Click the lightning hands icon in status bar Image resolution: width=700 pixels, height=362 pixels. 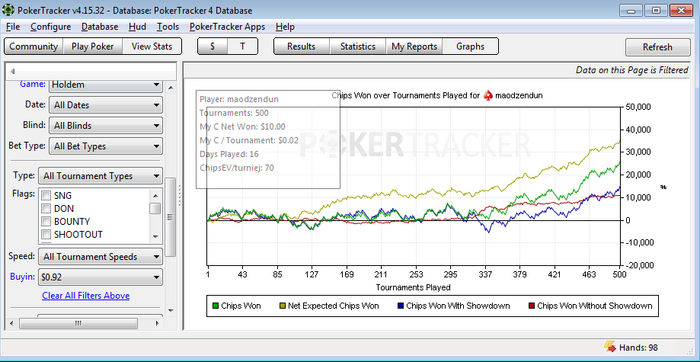(x=610, y=346)
